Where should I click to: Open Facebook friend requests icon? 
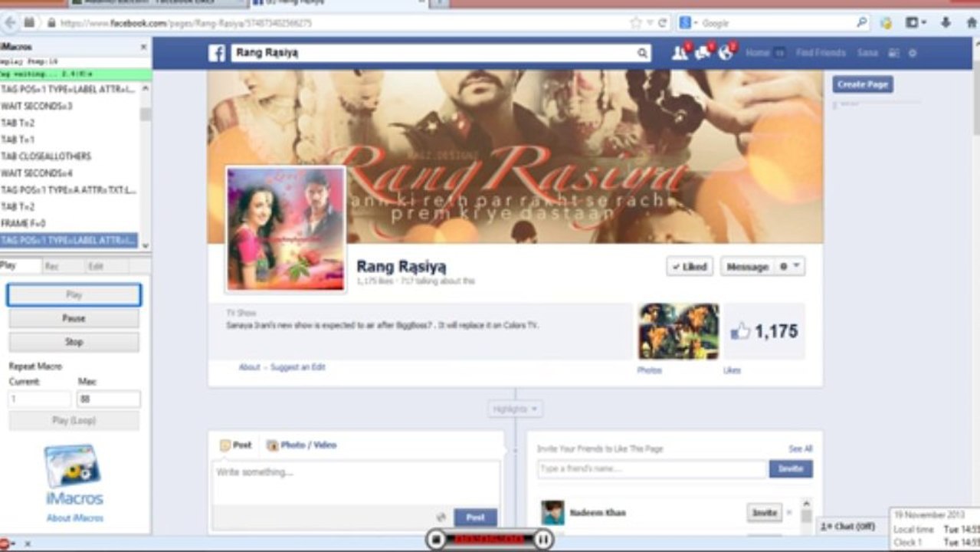coord(680,53)
